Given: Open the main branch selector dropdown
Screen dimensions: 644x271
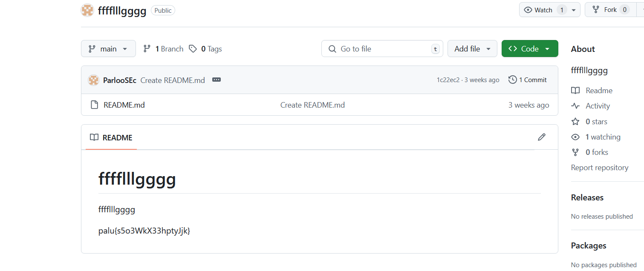Looking at the screenshot, I should click(108, 49).
